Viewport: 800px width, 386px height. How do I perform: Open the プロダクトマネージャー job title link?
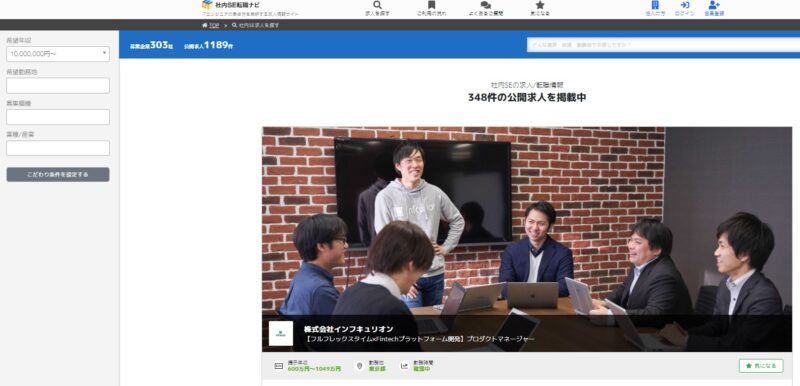(x=419, y=339)
